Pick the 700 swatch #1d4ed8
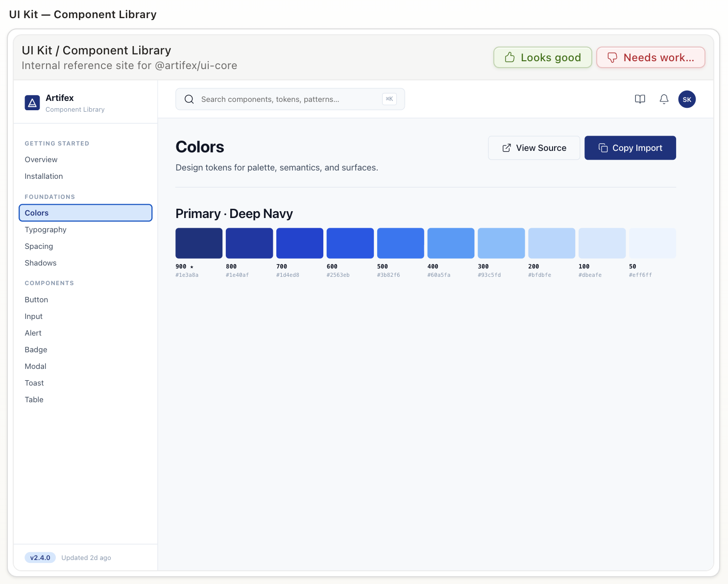Image resolution: width=728 pixels, height=584 pixels. pos(300,243)
